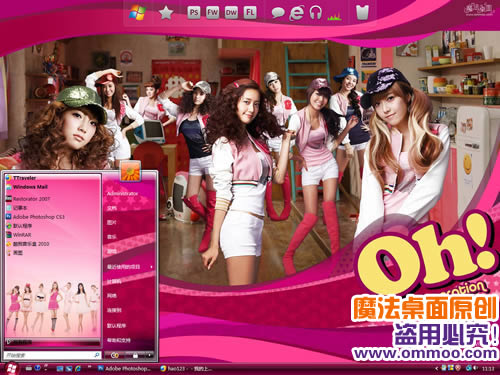This screenshot has height=375, width=500.
Task: Click the Start menu lock button
Action: click(135, 356)
